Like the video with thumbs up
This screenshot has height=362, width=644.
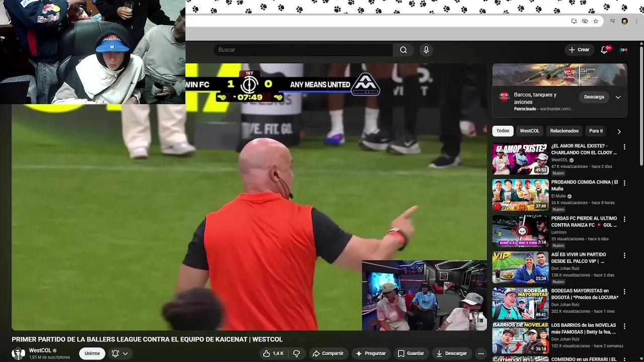click(273, 353)
